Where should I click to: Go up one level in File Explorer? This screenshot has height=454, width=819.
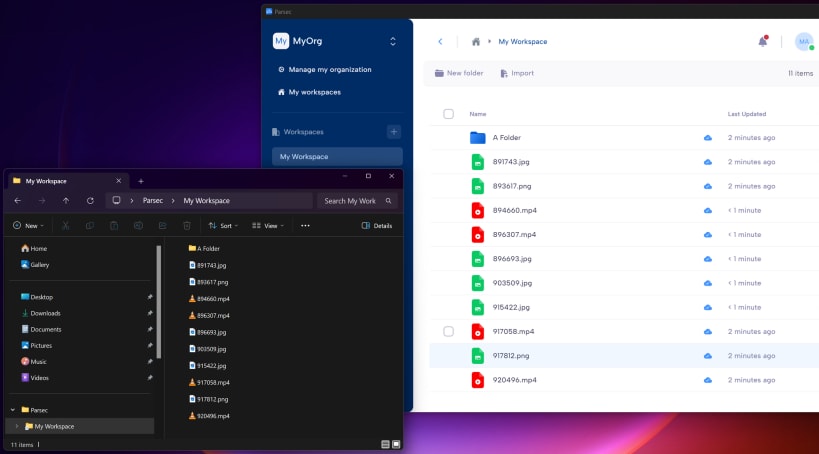pyautogui.click(x=66, y=201)
